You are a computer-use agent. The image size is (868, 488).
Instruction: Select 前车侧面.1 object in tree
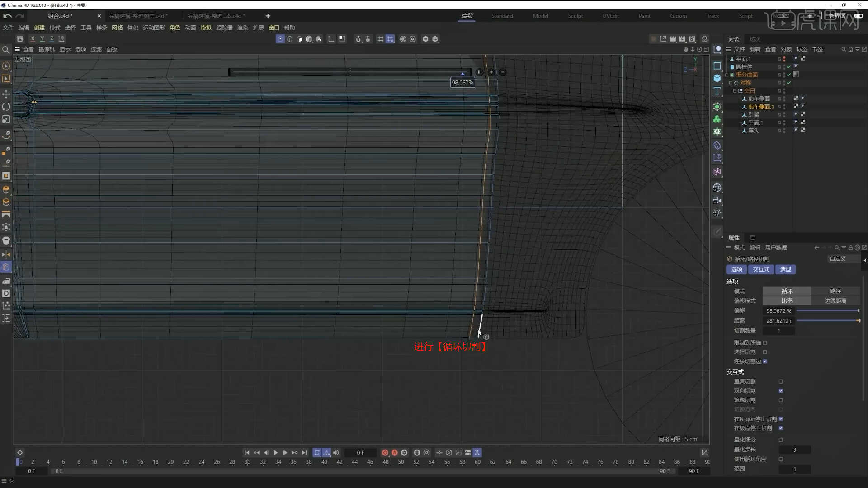click(x=760, y=107)
